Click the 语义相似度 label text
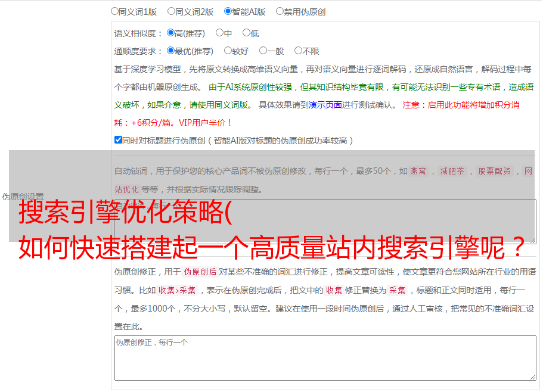This screenshot has height=392, width=543. pos(138,33)
